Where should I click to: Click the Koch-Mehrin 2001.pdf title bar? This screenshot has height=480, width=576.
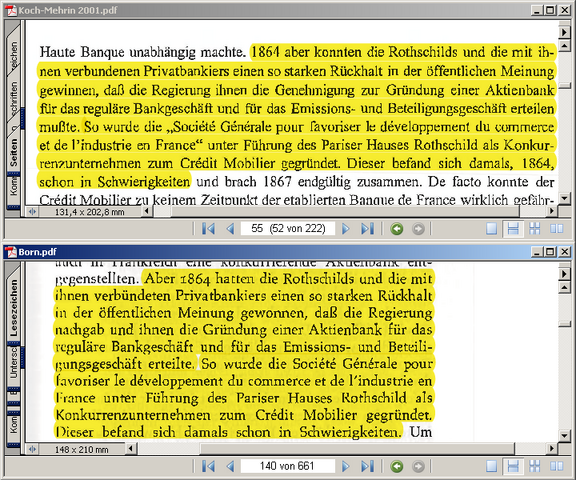pos(288,10)
